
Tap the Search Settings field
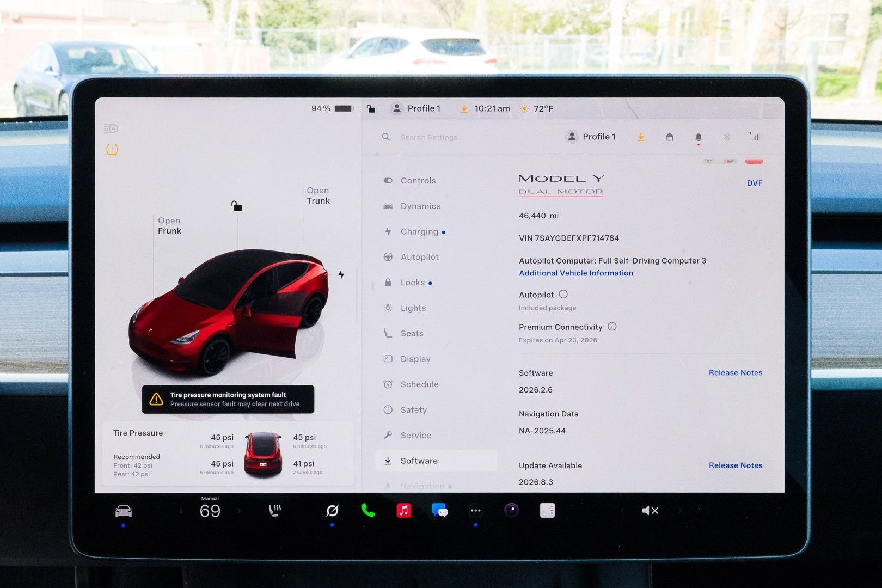428,137
